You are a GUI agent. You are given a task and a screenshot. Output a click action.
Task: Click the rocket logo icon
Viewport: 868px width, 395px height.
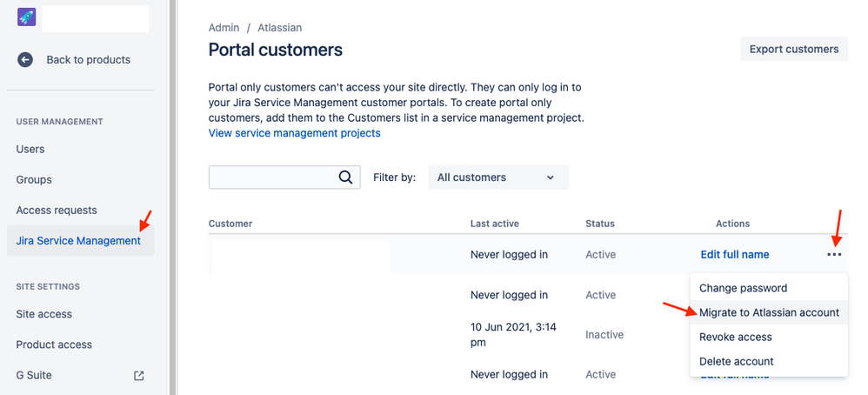(x=26, y=17)
